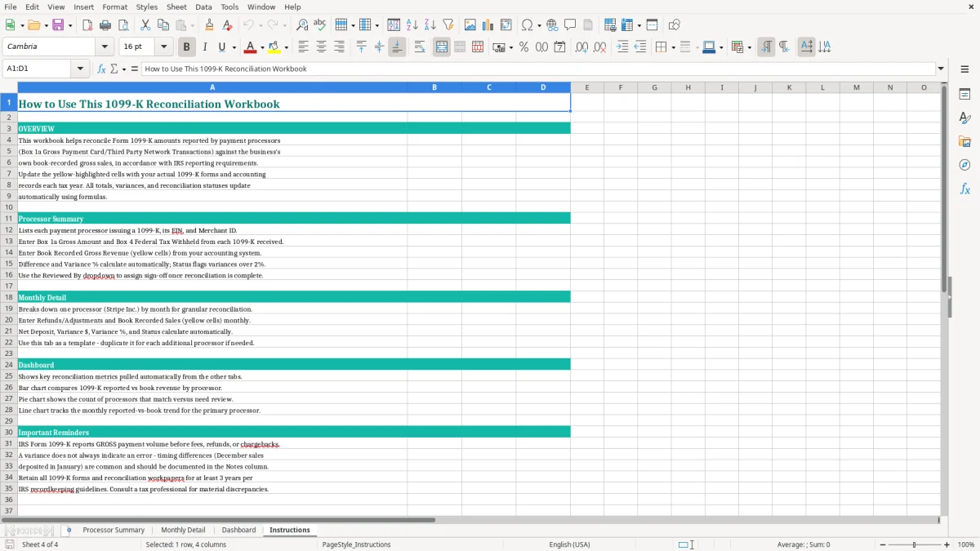Select Clone Formatting paintbrush
This screenshot has height=551, width=980.
tap(210, 25)
